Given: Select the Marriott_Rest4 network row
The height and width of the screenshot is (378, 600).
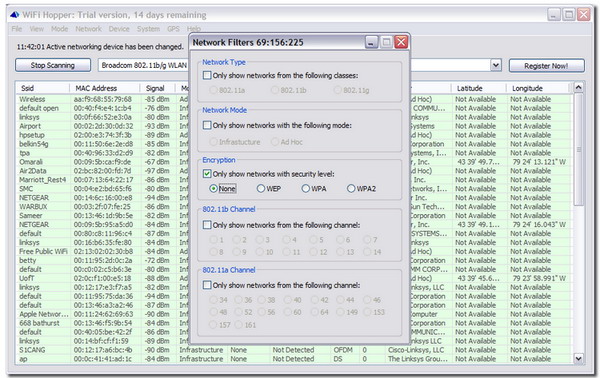Looking at the screenshot, I should coord(294,180).
